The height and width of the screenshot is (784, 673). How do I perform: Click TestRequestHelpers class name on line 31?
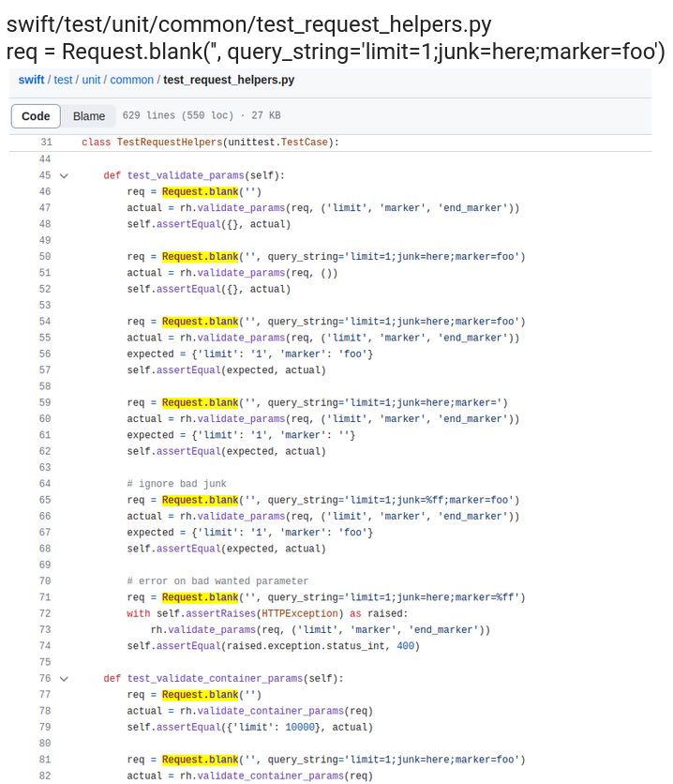[x=170, y=142]
